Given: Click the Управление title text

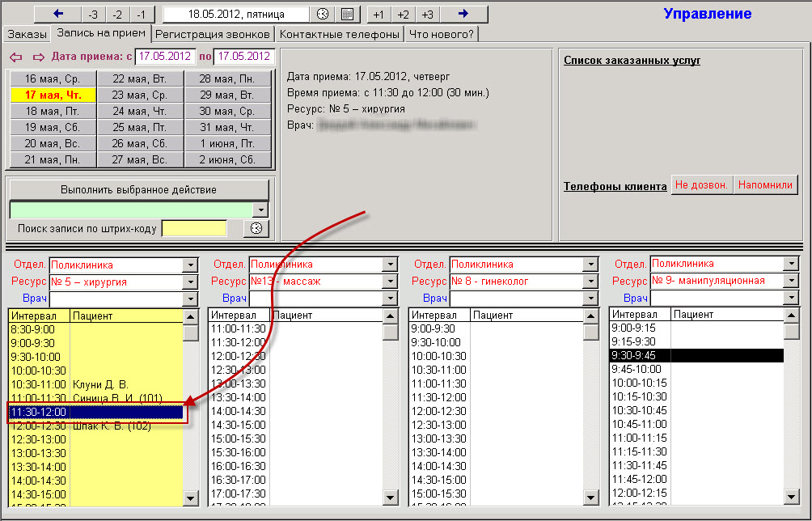Looking at the screenshot, I should [708, 14].
